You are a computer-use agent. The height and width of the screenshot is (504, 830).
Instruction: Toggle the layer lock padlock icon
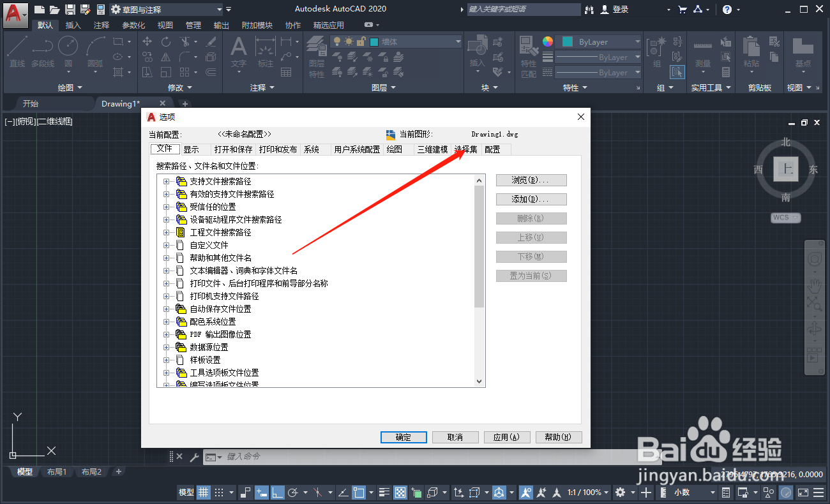(x=361, y=41)
